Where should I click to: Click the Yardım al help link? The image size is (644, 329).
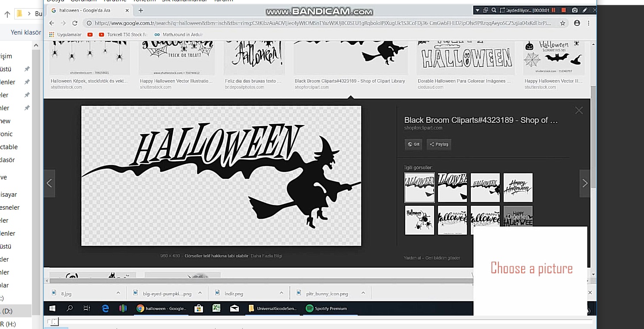pyautogui.click(x=412, y=258)
